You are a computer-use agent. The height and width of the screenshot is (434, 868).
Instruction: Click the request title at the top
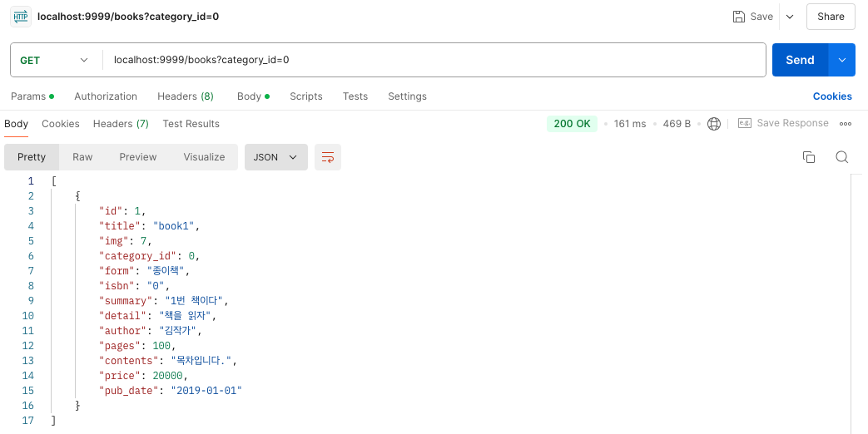point(128,17)
